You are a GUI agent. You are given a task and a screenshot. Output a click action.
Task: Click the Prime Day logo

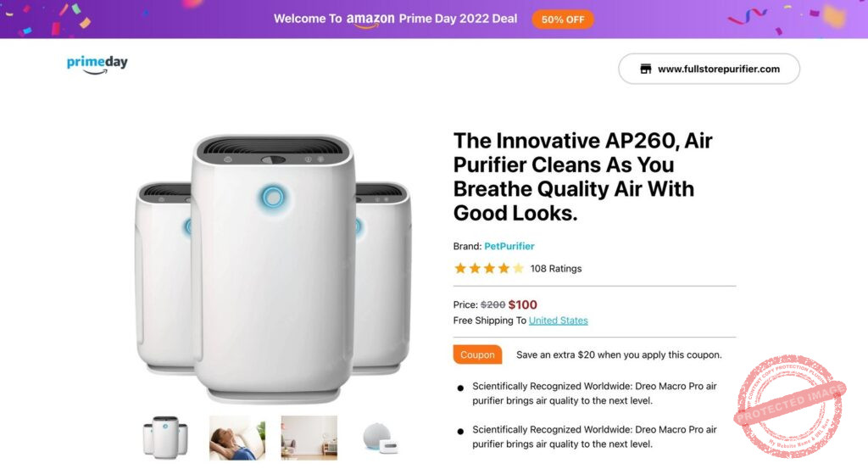[97, 64]
